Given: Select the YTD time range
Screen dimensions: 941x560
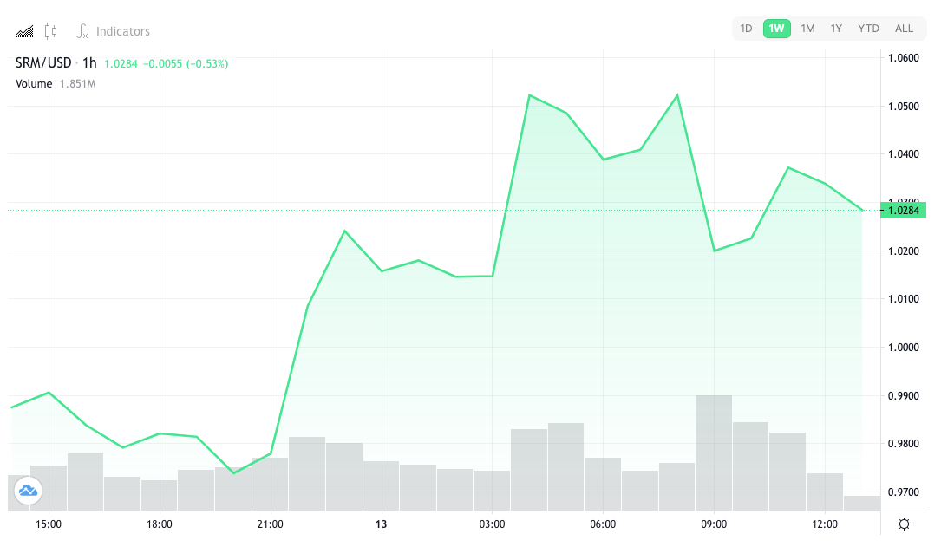Looking at the screenshot, I should [868, 29].
